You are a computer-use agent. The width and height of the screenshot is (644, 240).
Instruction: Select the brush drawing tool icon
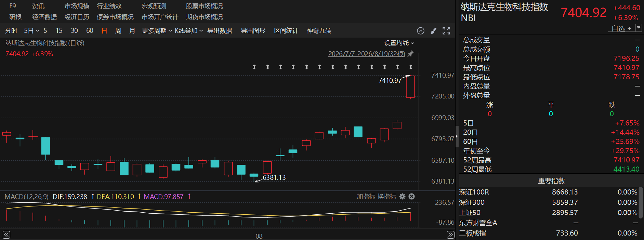[433, 31]
